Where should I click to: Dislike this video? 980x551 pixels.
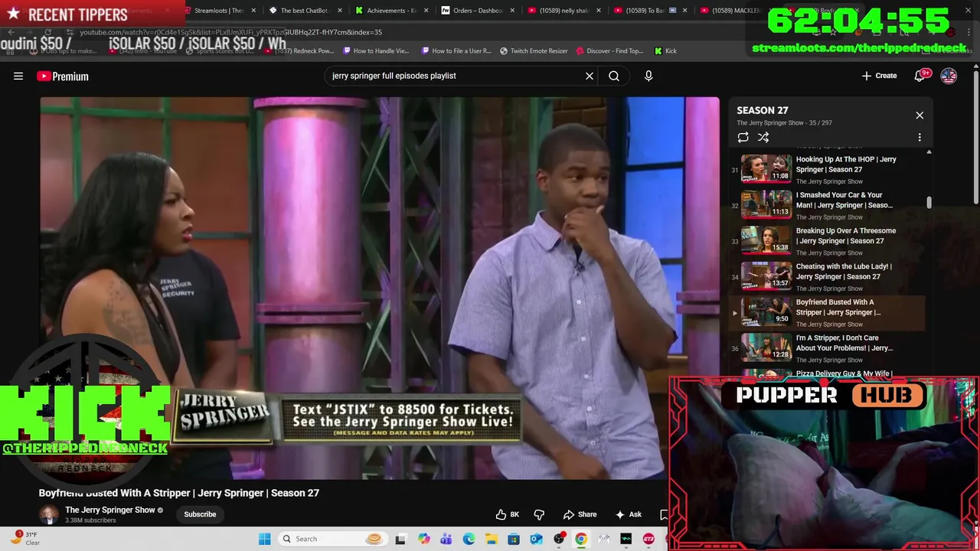[539, 514]
